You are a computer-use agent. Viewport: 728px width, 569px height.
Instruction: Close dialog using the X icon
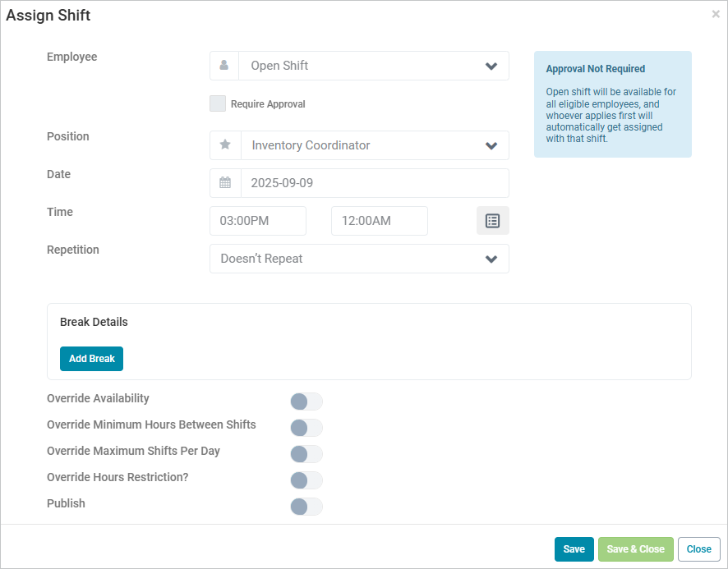[716, 15]
